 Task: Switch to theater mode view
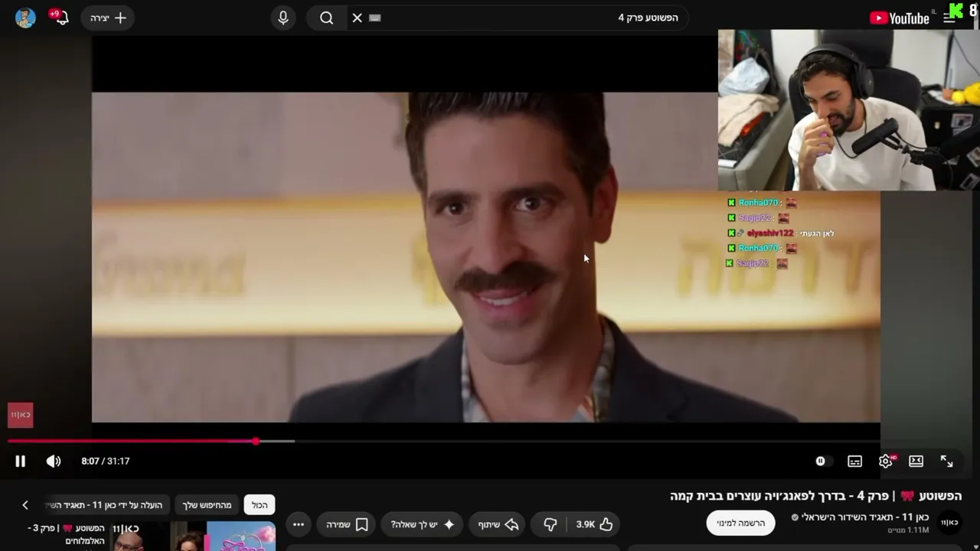[916, 461]
